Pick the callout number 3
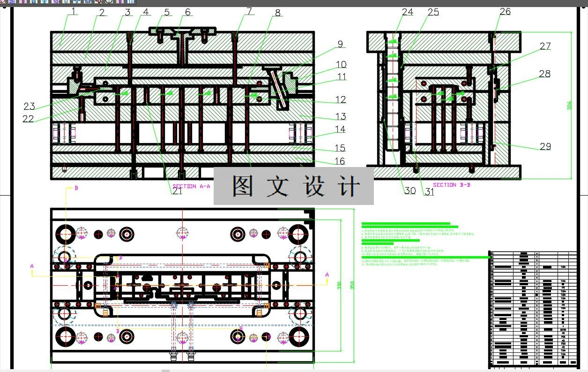 127,12
